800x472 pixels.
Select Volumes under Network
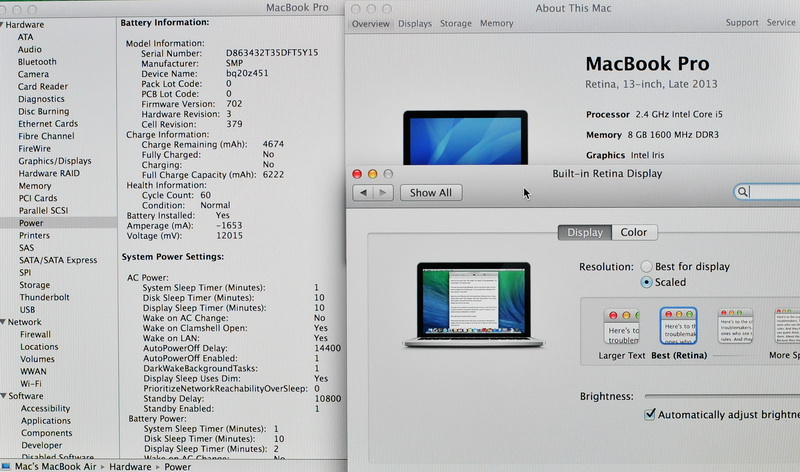37,359
